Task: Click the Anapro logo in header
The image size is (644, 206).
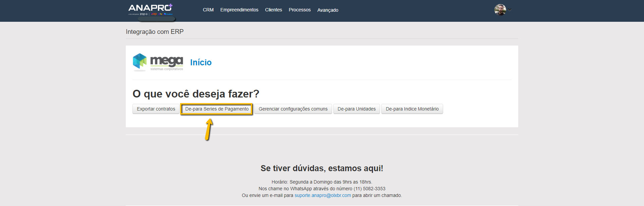Action: click(x=150, y=9)
